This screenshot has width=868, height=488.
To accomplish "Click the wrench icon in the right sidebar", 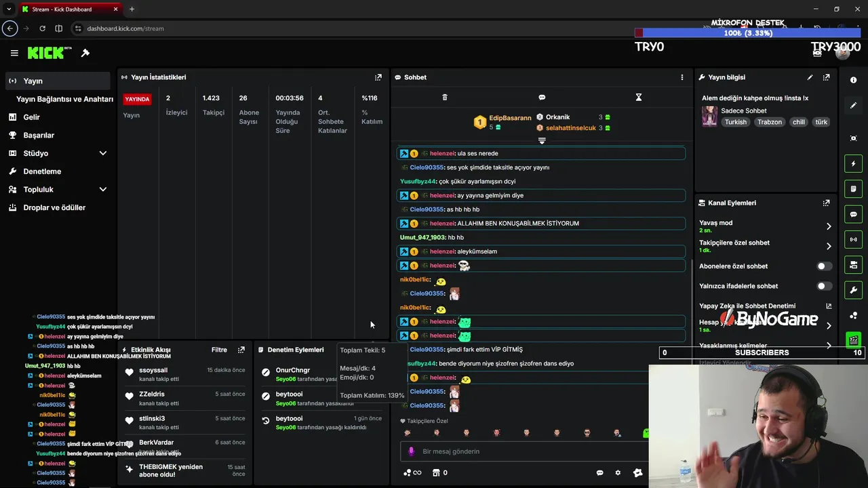I will pyautogui.click(x=853, y=290).
